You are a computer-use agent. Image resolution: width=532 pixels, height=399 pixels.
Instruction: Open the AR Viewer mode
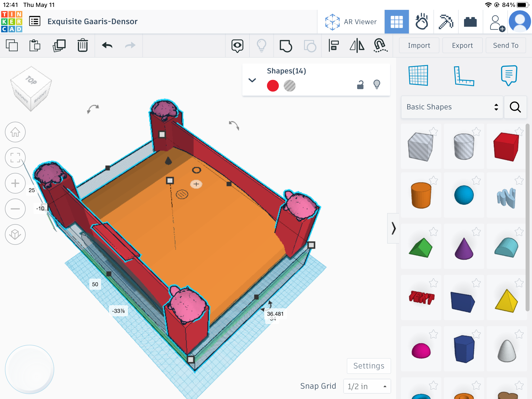[x=351, y=22]
